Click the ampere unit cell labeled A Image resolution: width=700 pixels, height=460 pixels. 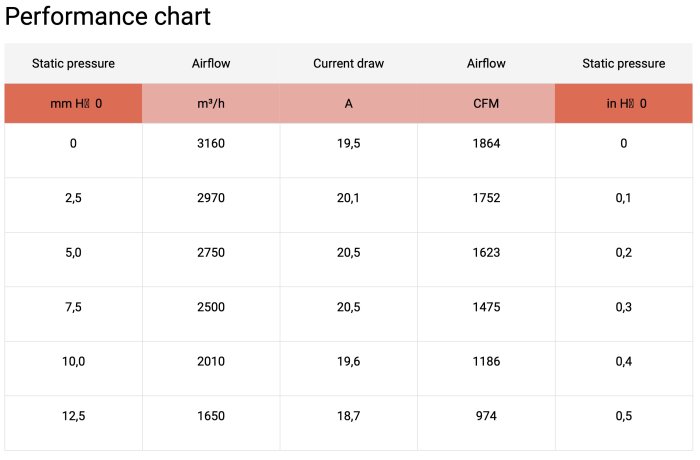click(348, 103)
